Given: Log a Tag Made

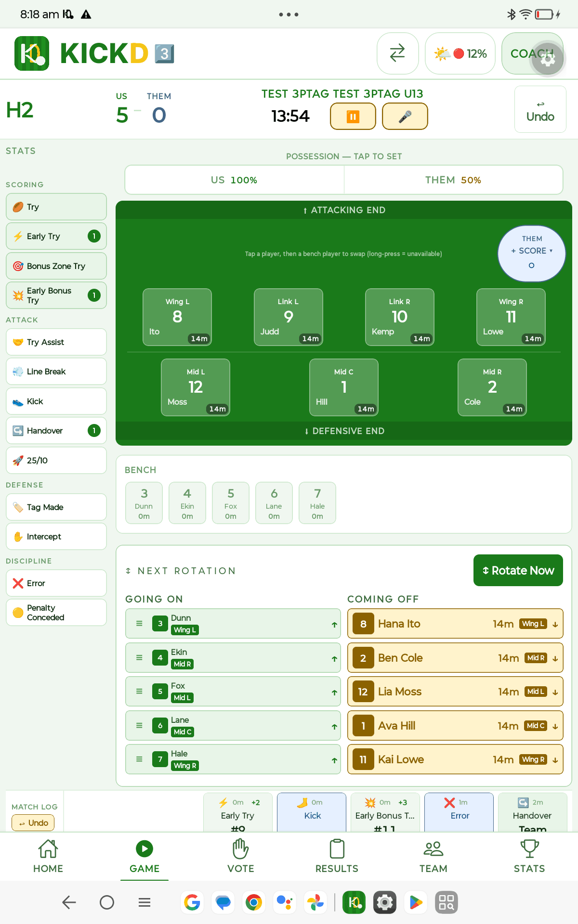Looking at the screenshot, I should (56, 507).
